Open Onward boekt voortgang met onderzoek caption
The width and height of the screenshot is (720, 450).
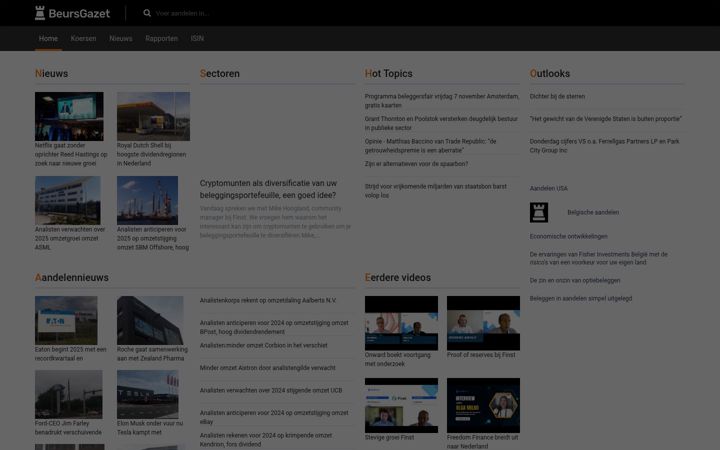[x=398, y=360]
